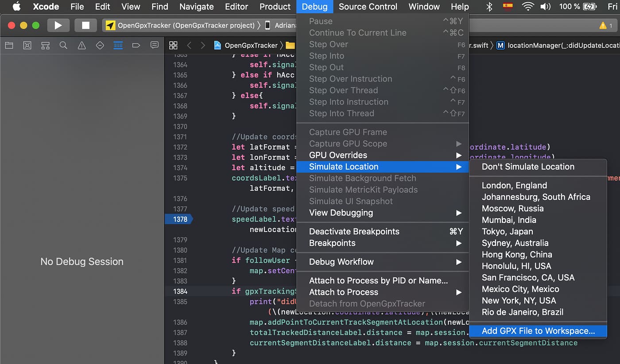620x364 pixels.
Task: Open the Source Control menu
Action: (368, 6)
